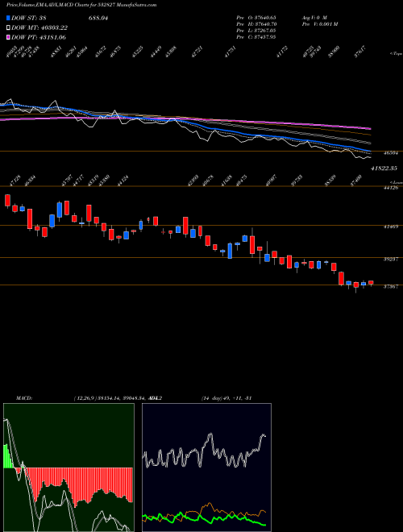The height and width of the screenshot is (532, 403).
Task: Click the (12,26,9) MACD values text
Action: tap(117, 398)
